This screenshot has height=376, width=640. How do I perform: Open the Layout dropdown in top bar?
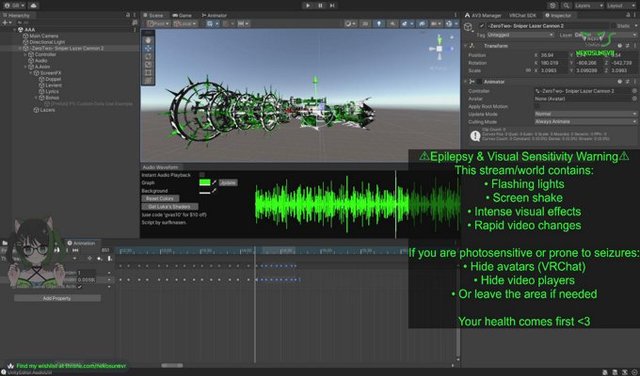pos(621,6)
